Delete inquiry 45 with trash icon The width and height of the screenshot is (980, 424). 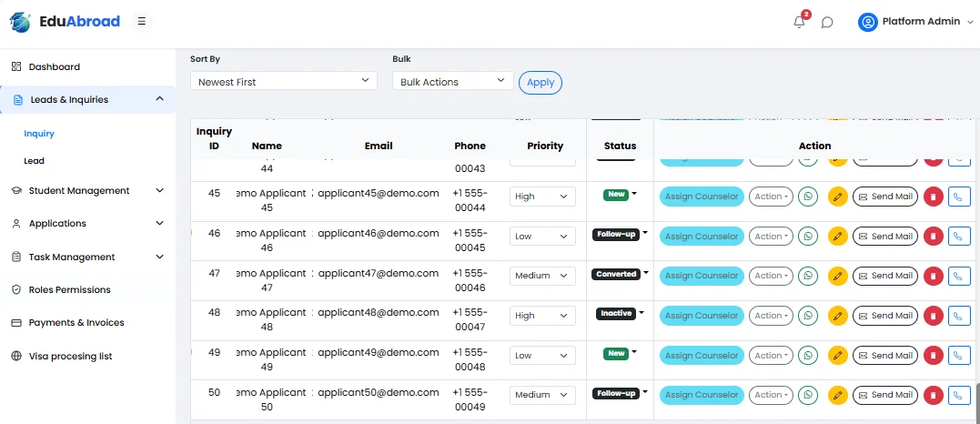(x=933, y=197)
